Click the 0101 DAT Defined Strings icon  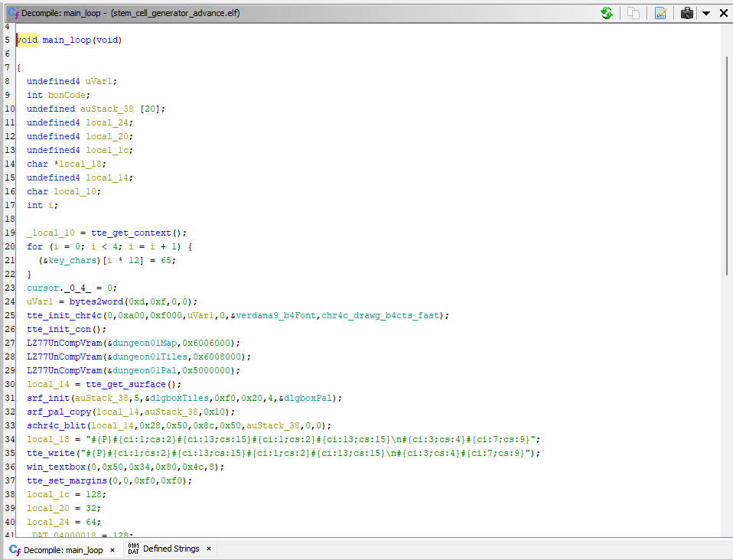coord(133,549)
